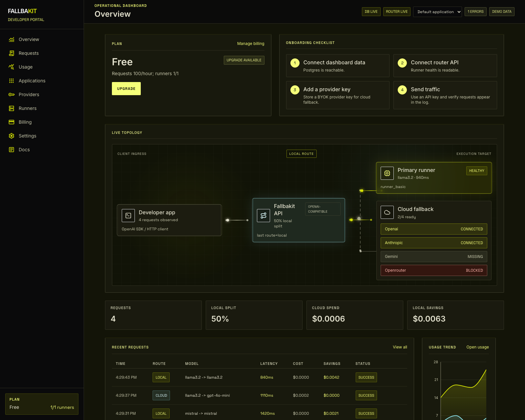
Task: Click step 3 circle on onboarding checklist
Action: click(295, 90)
